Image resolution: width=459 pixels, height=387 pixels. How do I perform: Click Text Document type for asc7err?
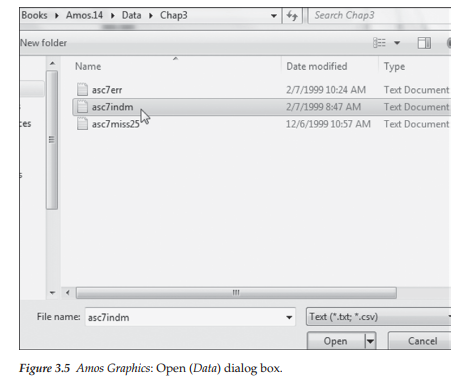point(417,90)
